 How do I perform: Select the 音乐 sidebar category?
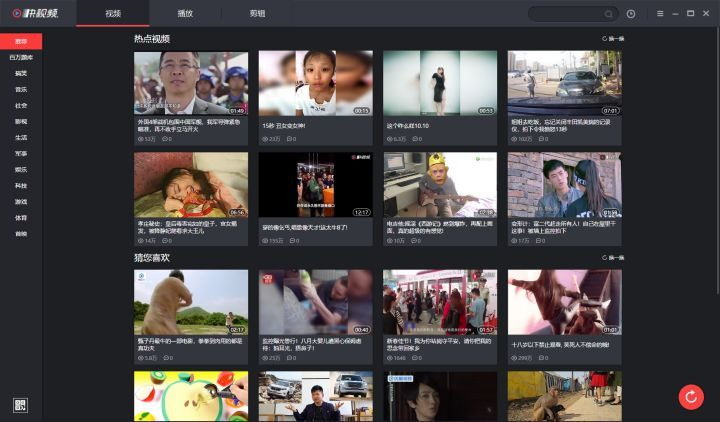(21, 90)
